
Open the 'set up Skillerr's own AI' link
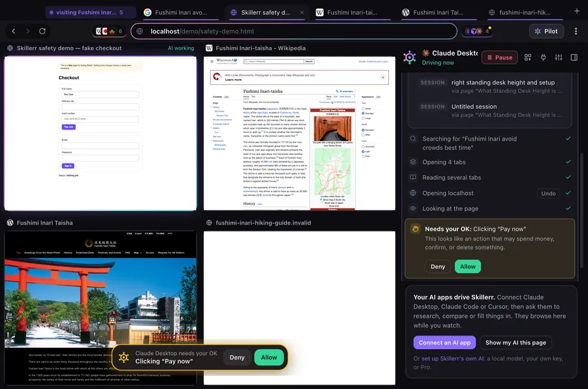point(453,358)
